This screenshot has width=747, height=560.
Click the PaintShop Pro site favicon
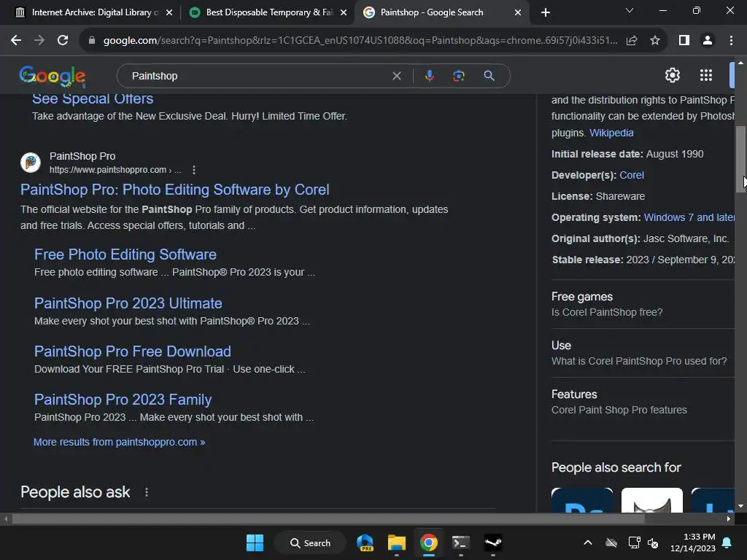tap(31, 163)
